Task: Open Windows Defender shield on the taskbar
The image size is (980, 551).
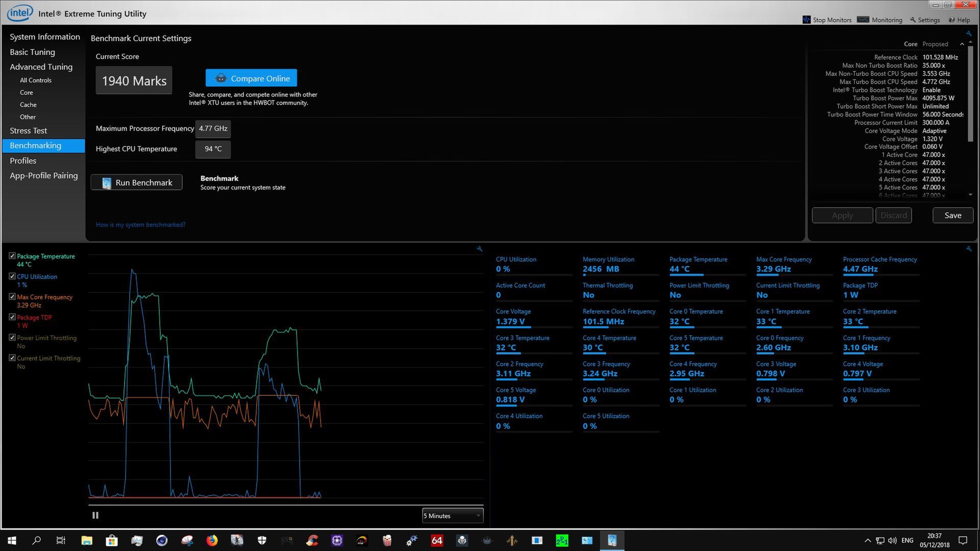Action: click(x=262, y=540)
